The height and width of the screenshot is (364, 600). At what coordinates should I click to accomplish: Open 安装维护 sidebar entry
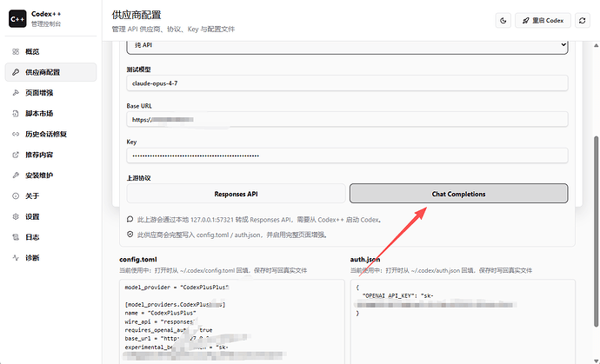tap(50, 175)
